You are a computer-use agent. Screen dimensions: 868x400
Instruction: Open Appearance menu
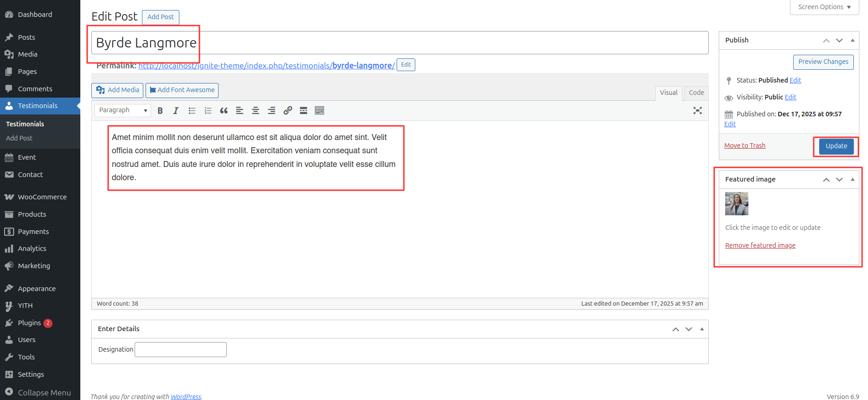[x=40, y=289]
